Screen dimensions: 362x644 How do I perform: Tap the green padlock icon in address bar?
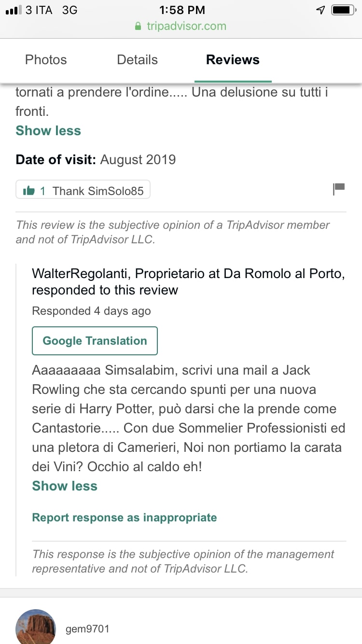[139, 26]
